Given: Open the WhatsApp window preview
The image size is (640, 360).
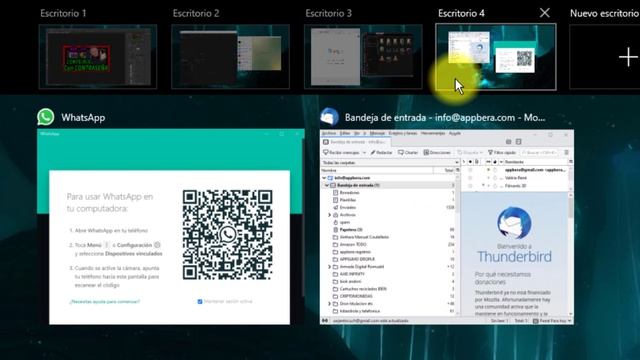Looking at the screenshot, I should click(171, 227).
